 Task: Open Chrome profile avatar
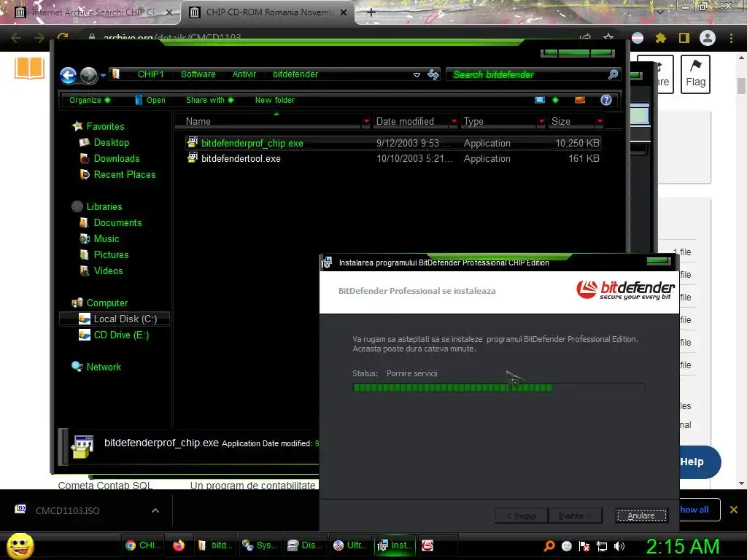(x=708, y=38)
